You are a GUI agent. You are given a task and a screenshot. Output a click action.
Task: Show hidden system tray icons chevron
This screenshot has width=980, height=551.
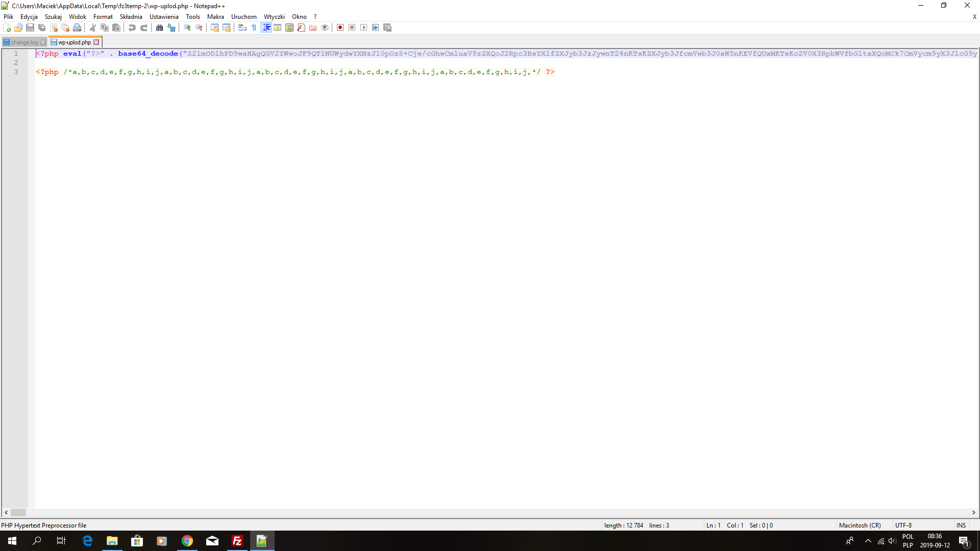868,541
